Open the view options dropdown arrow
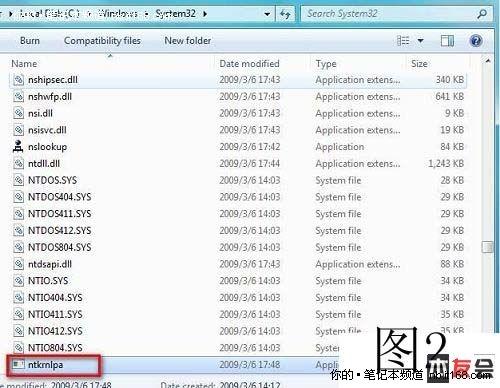 421,41
